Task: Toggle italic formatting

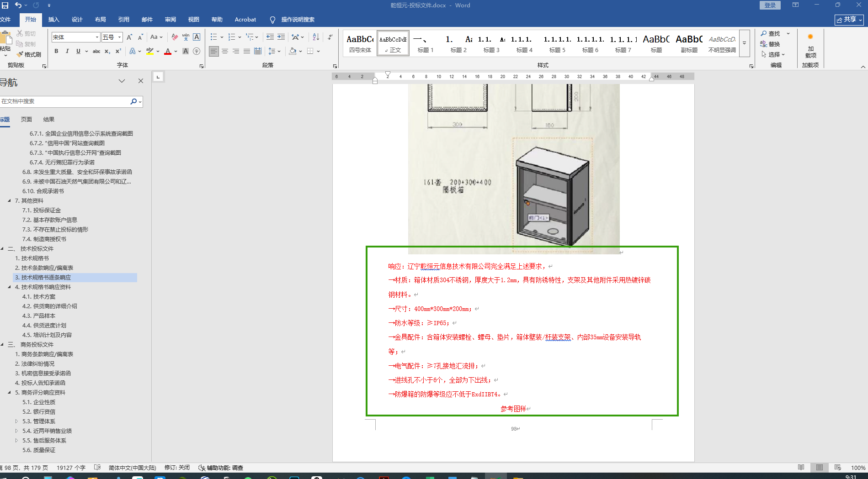Action: (67, 51)
